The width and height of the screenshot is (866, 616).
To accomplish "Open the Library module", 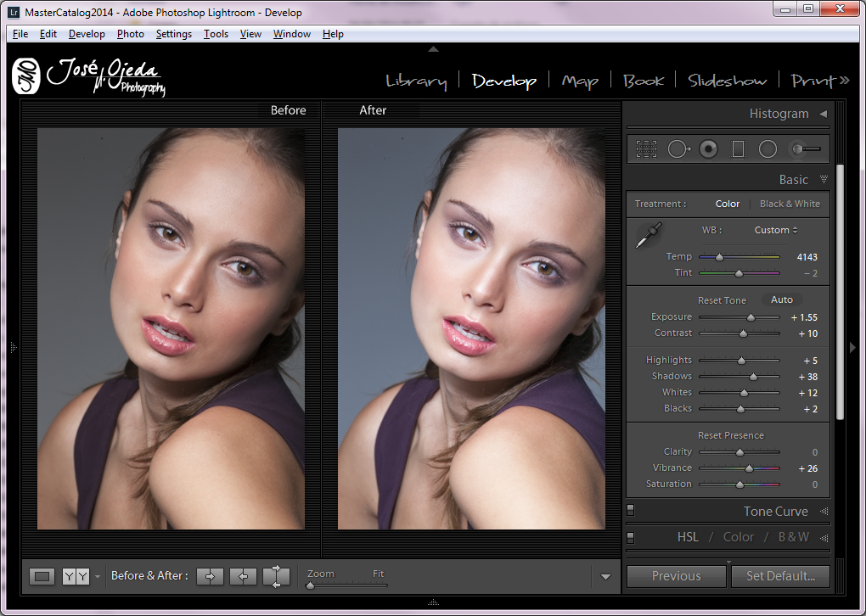I will (416, 81).
